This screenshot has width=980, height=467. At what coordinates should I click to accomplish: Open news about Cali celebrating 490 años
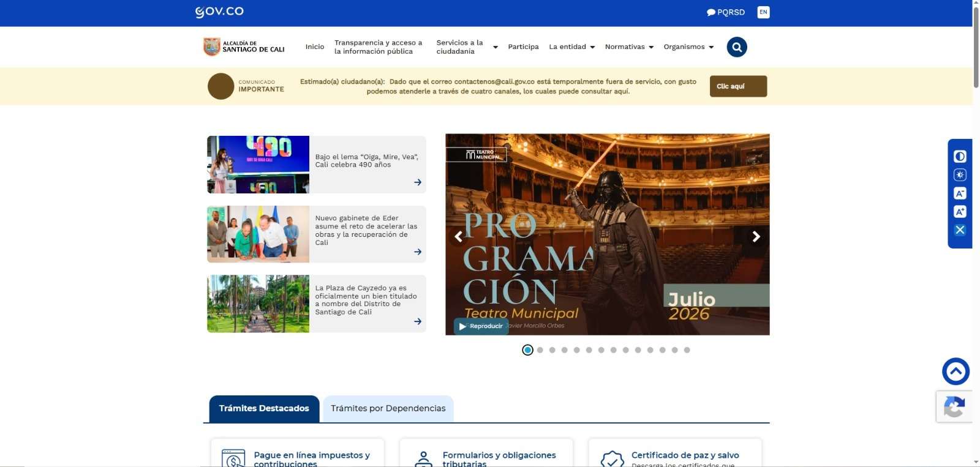366,161
